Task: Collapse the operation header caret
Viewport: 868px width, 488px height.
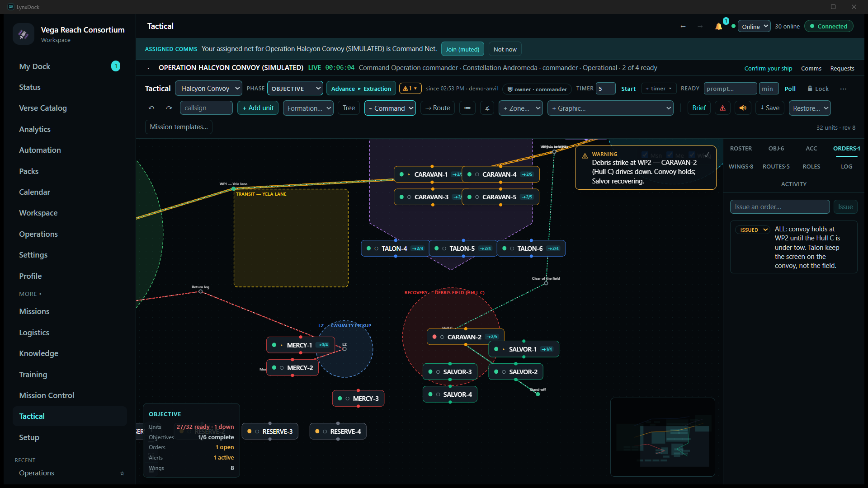Action: [148, 68]
